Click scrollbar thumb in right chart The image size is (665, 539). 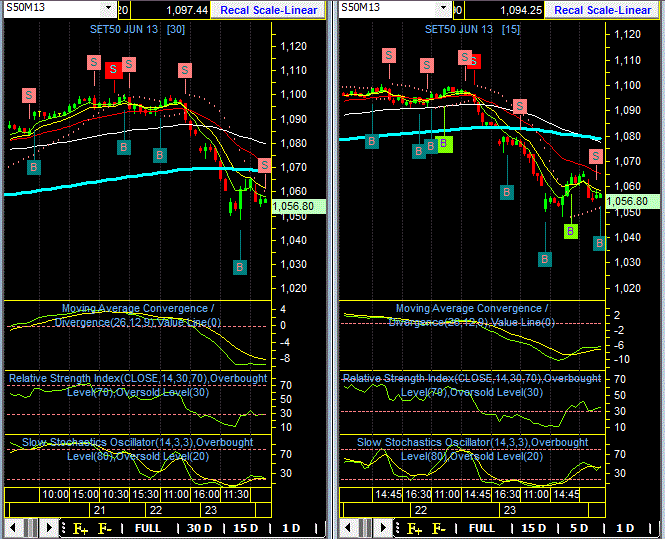[365, 528]
